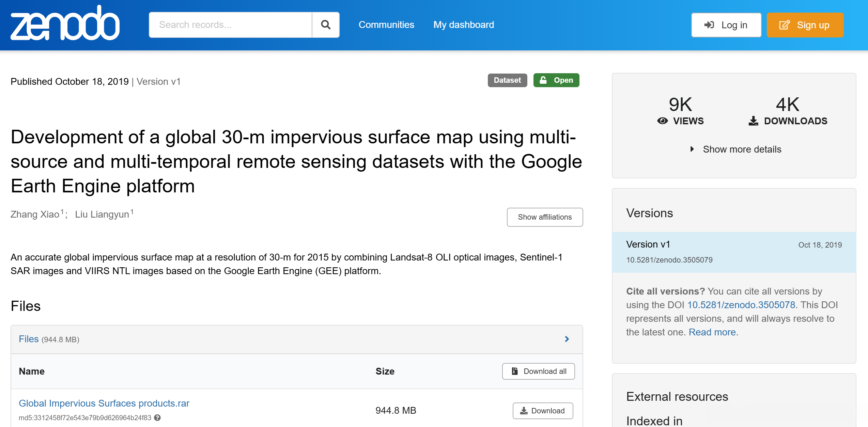Toggle Show affiliations button
This screenshot has height=427, width=868.
544,217
